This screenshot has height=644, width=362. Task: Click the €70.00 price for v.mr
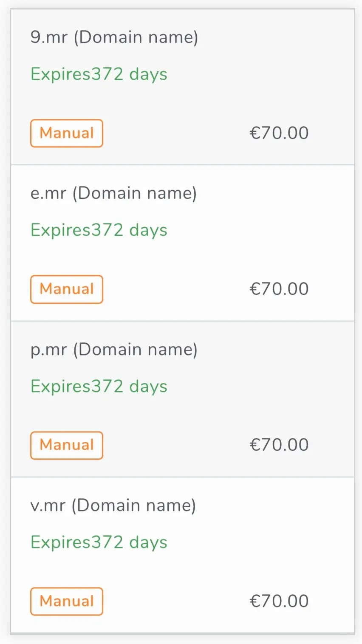[x=279, y=601]
